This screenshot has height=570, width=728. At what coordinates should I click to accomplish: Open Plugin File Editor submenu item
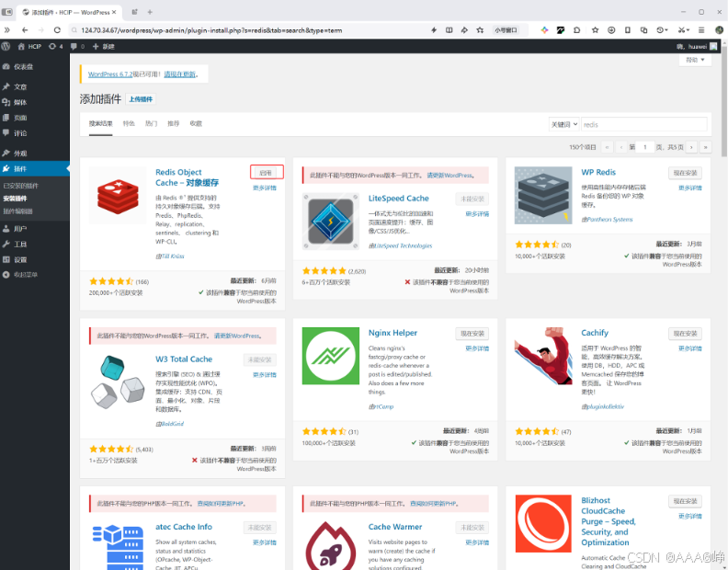click(18, 211)
